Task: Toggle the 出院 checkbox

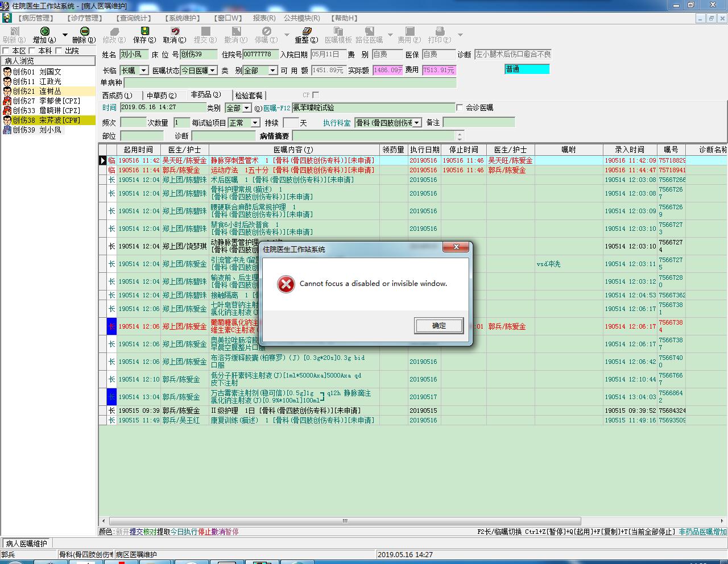Action: [x=59, y=51]
